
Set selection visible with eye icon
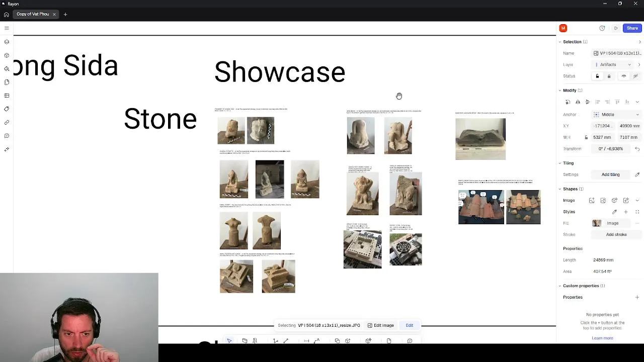[x=624, y=76]
